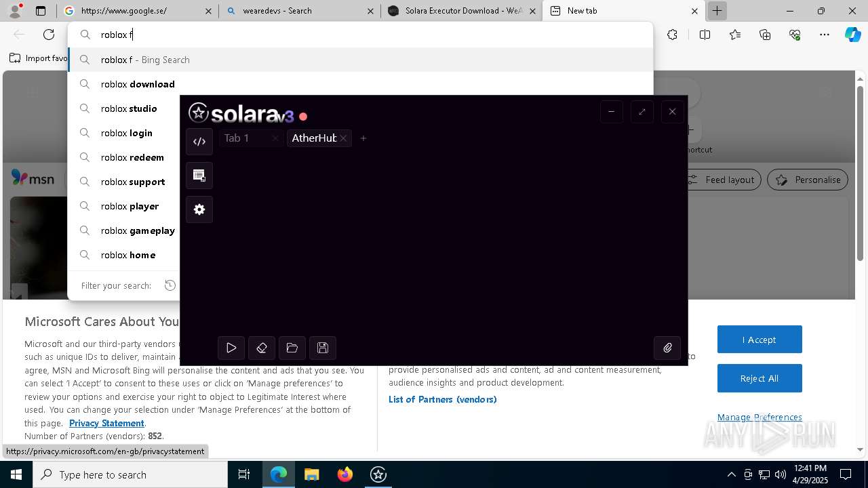Click Reject All on the consent banner
The image size is (868, 488).
[x=759, y=378]
